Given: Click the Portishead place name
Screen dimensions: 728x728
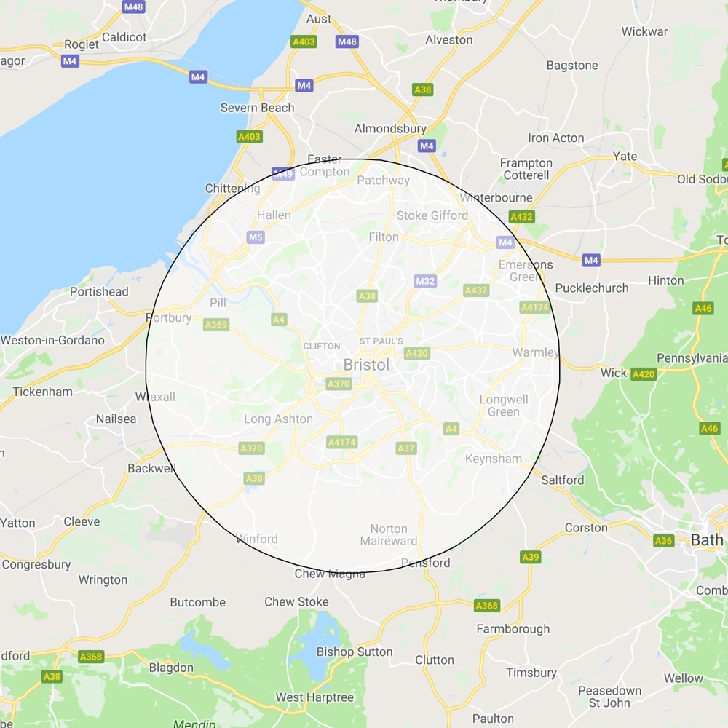Looking at the screenshot, I should [x=99, y=292].
